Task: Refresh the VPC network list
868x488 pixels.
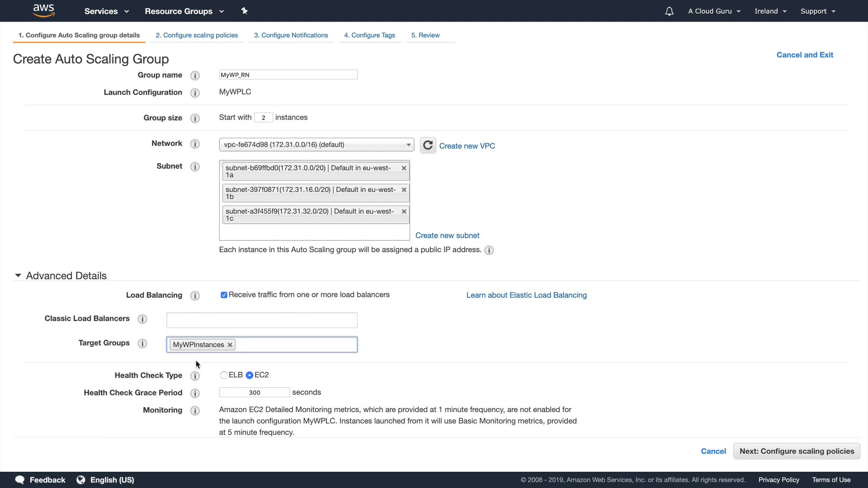Action: pos(428,145)
